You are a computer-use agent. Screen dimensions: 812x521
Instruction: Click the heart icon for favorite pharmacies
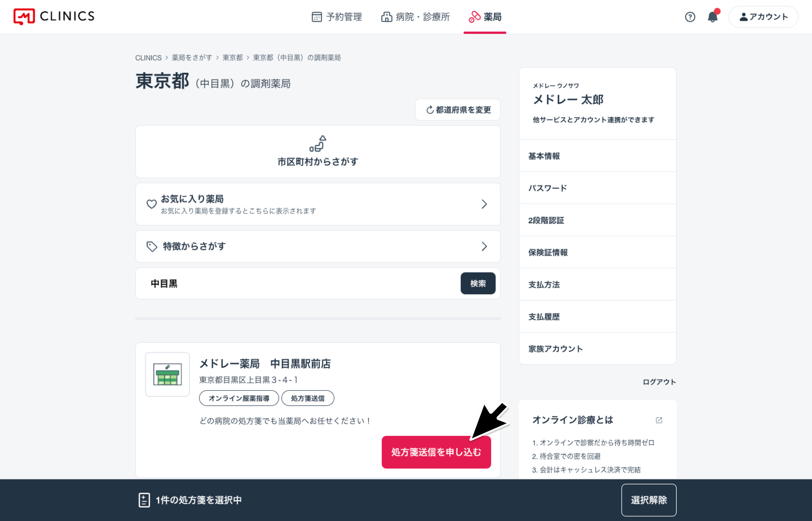pos(151,204)
